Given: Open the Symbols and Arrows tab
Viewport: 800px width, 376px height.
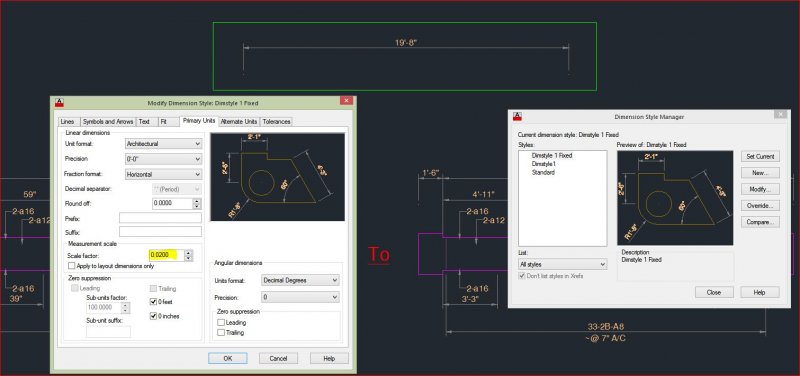Looking at the screenshot, I should coord(108,121).
